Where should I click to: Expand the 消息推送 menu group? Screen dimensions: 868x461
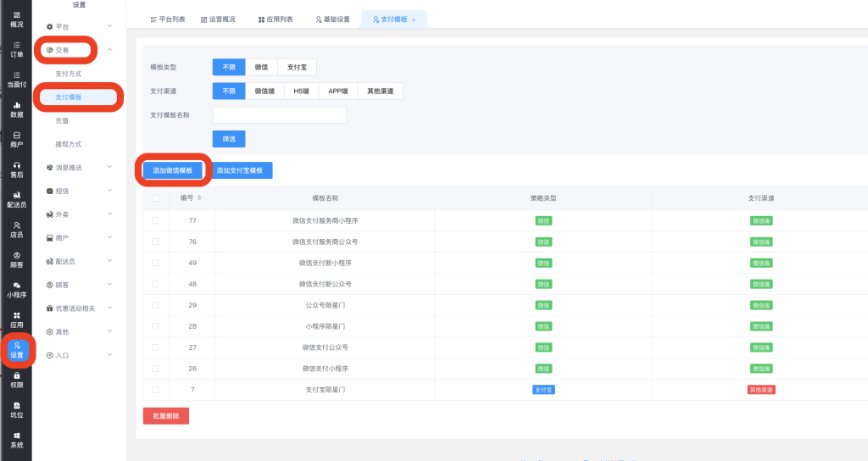pyautogui.click(x=80, y=167)
